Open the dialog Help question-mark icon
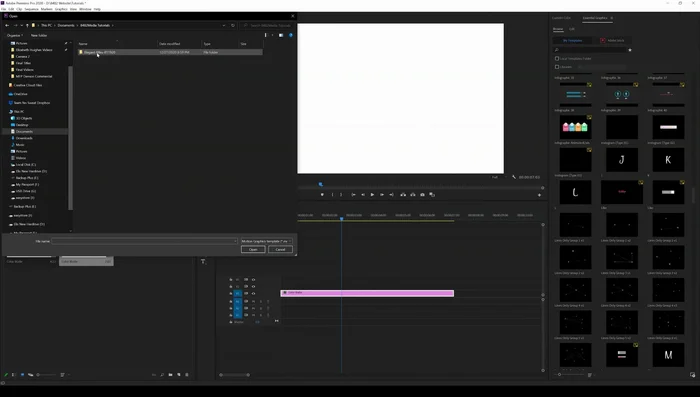Screen dimensions: 700x397 [x=291, y=35]
